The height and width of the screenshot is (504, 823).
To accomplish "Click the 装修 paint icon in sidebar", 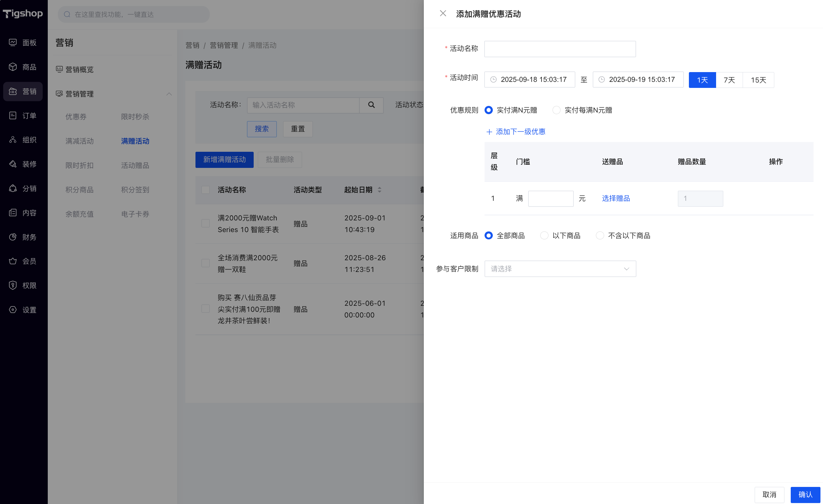I will (13, 164).
